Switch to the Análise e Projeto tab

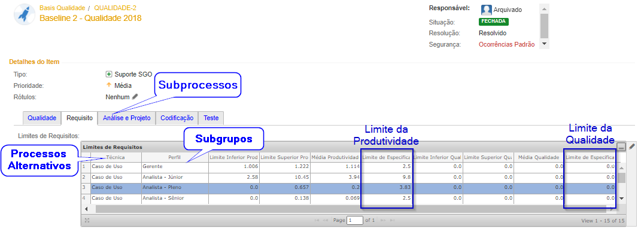pos(127,118)
